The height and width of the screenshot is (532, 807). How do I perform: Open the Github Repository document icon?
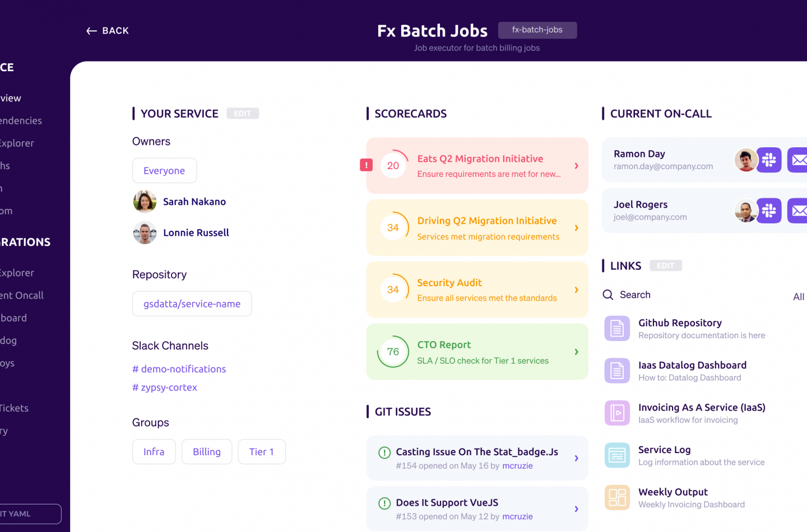[x=617, y=329]
